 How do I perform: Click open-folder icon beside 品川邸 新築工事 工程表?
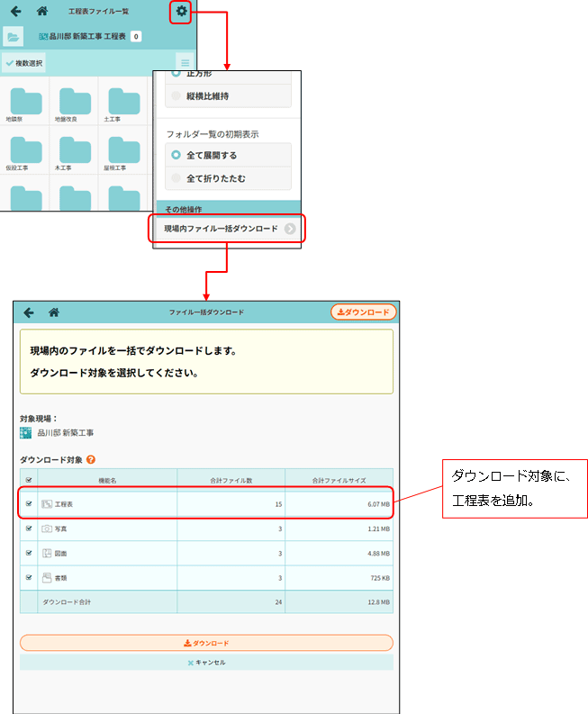click(x=14, y=37)
